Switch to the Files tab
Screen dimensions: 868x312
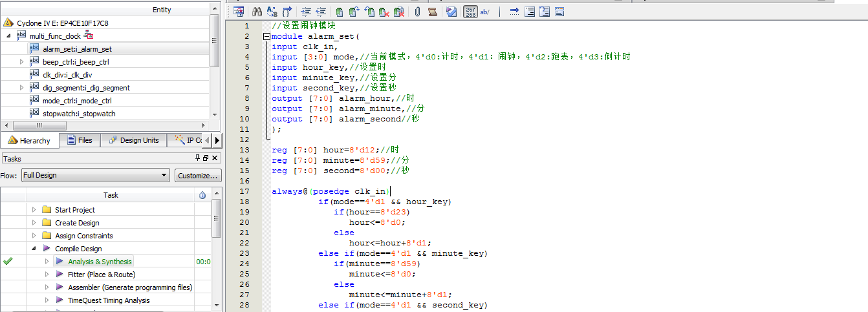tap(79, 140)
